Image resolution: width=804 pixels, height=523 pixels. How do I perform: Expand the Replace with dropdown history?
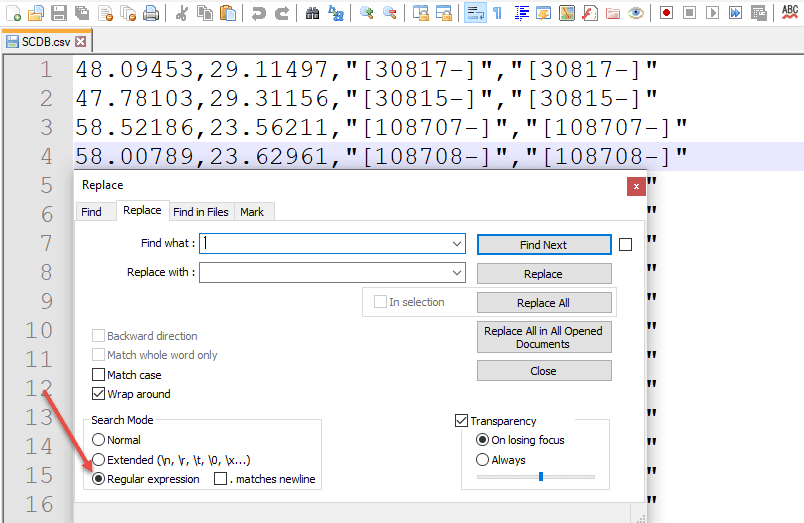(458, 273)
